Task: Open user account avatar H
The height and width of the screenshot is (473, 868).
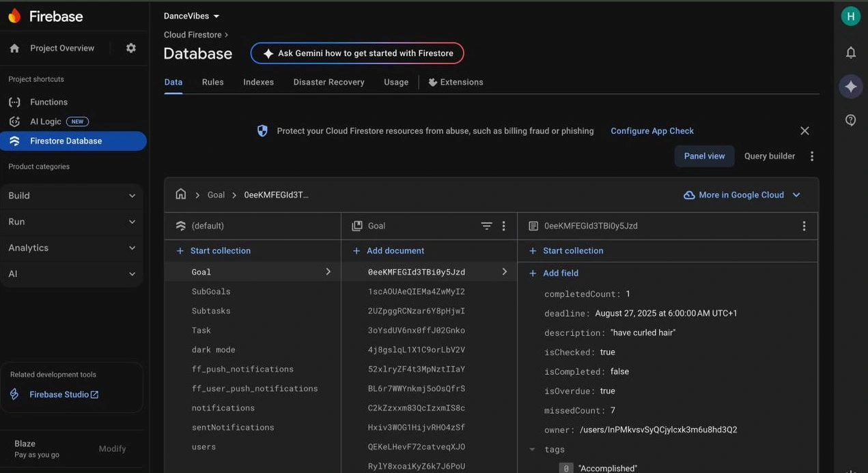Action: click(x=851, y=16)
